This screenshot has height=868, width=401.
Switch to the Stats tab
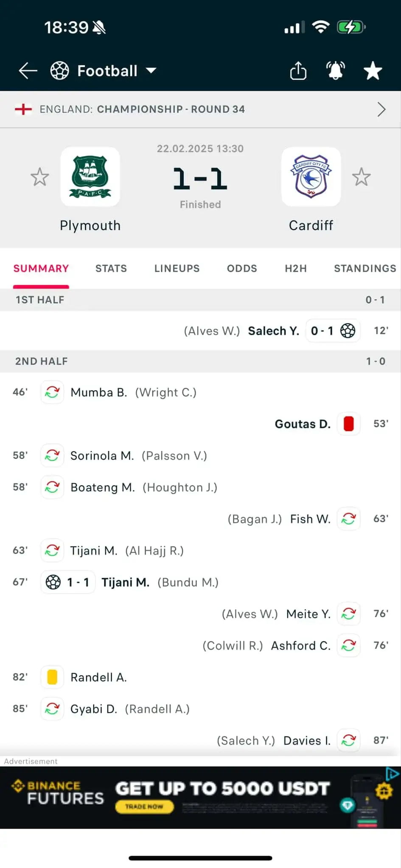[111, 268]
